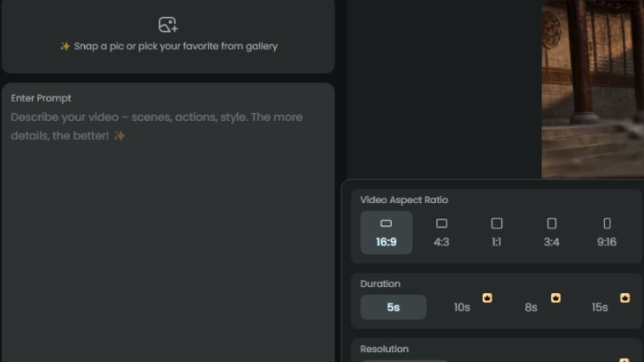Click the 1:1 square icon
Image resolution: width=644 pixels, height=362 pixels.
pyautogui.click(x=497, y=223)
